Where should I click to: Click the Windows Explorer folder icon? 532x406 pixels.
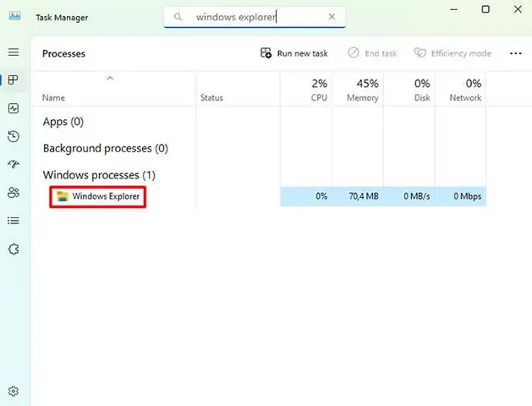[x=63, y=196]
